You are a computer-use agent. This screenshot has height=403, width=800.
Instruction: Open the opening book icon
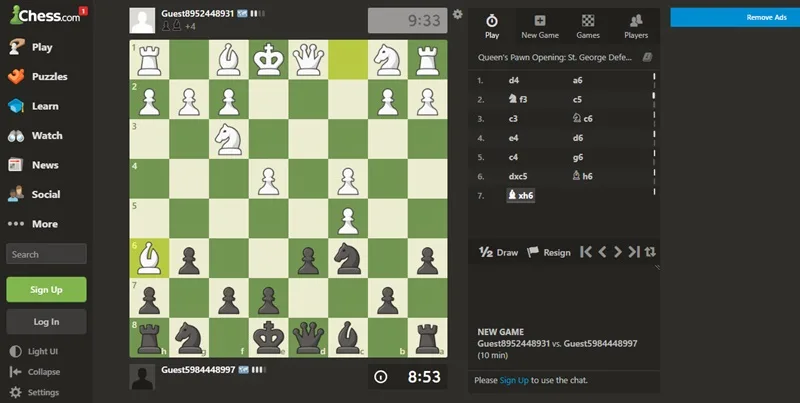coord(647,57)
